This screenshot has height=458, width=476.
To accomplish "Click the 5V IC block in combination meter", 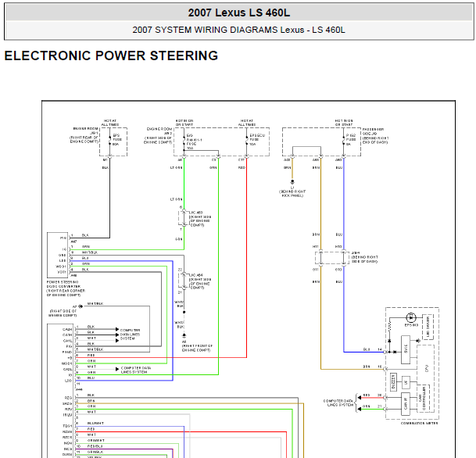I will pos(406,349).
